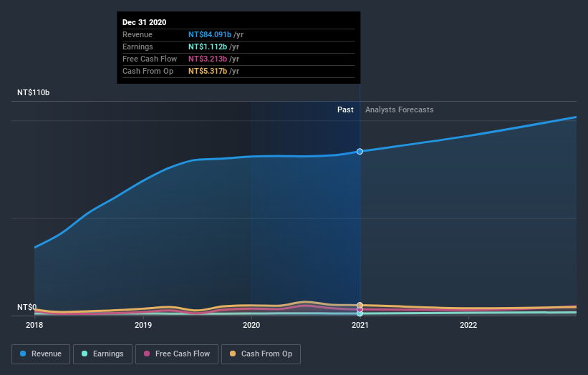Toggle the Free Cash Flow legend series
The image size is (588, 375).
click(177, 354)
